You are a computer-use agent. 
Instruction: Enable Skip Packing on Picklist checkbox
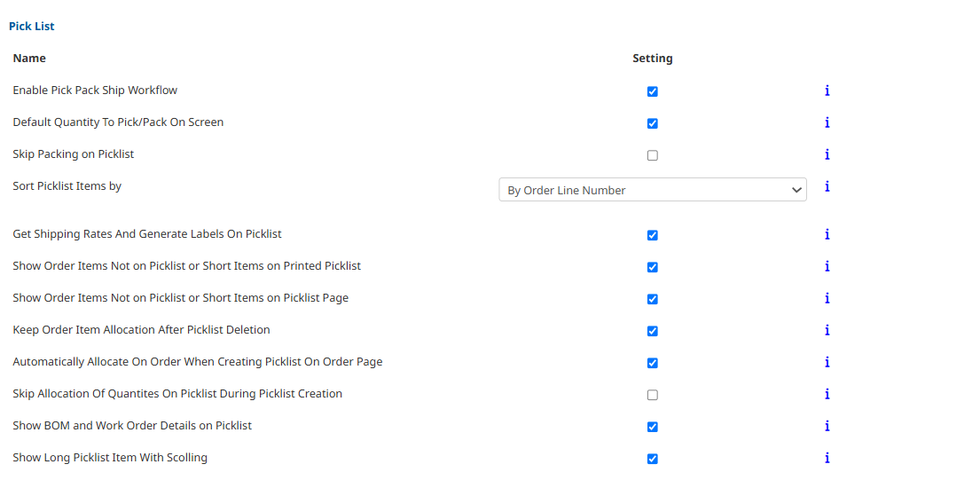pyautogui.click(x=653, y=155)
